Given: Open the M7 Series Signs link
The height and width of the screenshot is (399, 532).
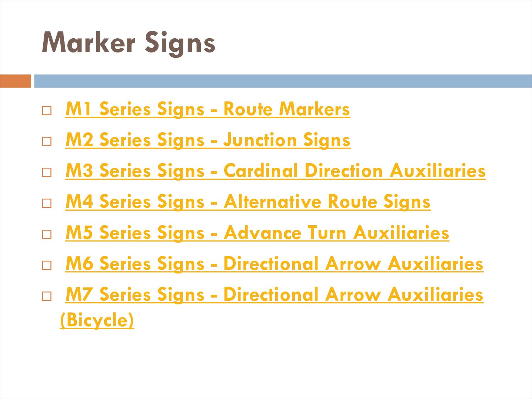Looking at the screenshot, I should [274, 294].
